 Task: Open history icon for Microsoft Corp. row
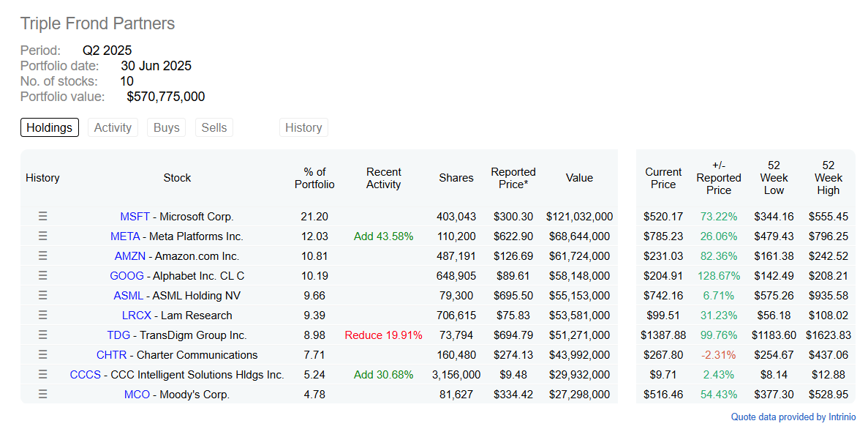(x=42, y=216)
